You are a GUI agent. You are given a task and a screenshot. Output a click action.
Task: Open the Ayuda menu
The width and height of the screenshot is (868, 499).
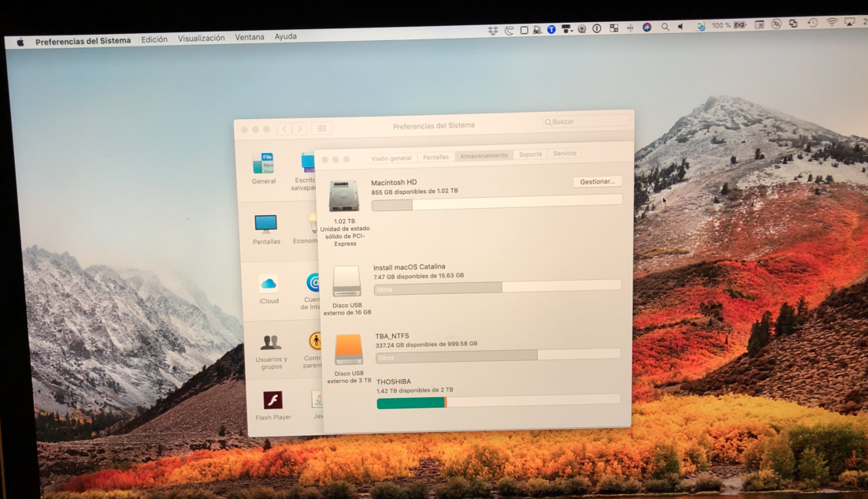pos(286,36)
